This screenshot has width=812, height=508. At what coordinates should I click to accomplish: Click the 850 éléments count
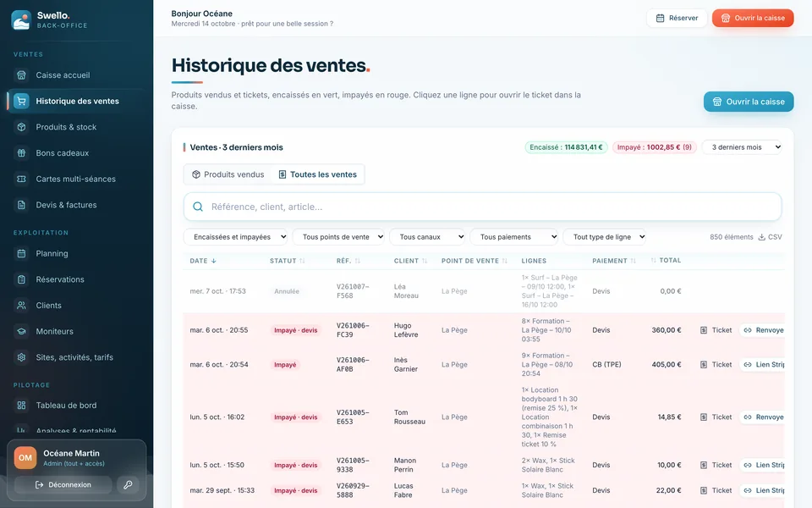pyautogui.click(x=731, y=237)
